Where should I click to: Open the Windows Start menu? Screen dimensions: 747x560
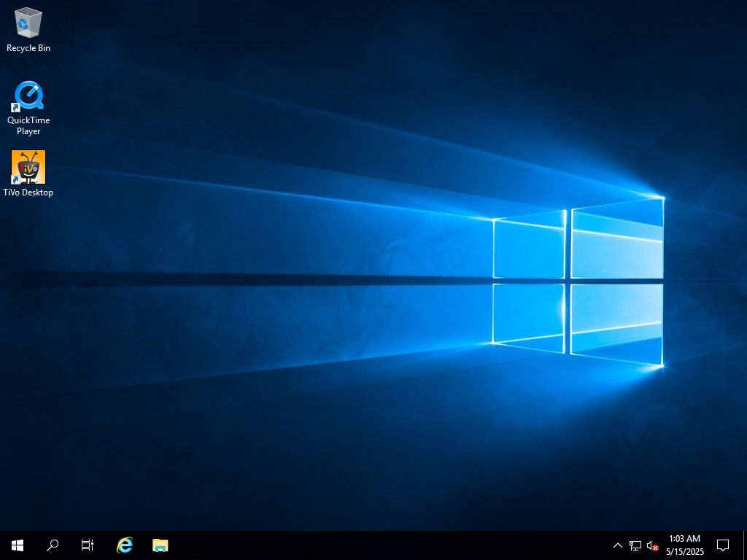(18, 545)
